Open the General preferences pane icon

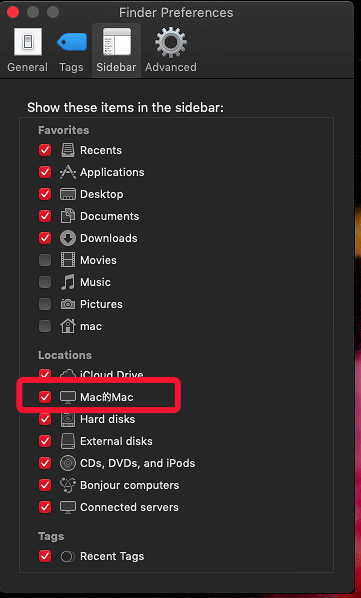pos(27,42)
